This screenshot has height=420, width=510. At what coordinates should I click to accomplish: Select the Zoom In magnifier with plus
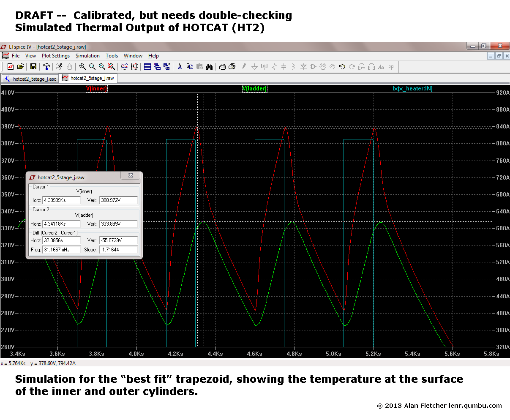(x=82, y=67)
